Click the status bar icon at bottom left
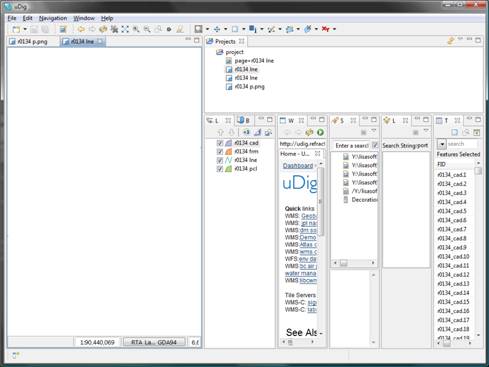Screen dimensions: 489x367 pyautogui.click(x=15, y=356)
